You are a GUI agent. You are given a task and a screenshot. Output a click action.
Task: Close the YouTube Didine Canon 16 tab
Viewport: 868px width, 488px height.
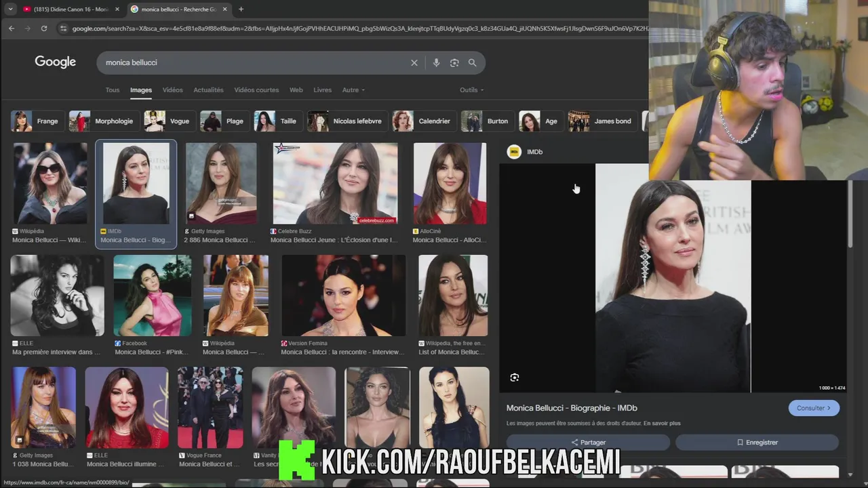[117, 9]
